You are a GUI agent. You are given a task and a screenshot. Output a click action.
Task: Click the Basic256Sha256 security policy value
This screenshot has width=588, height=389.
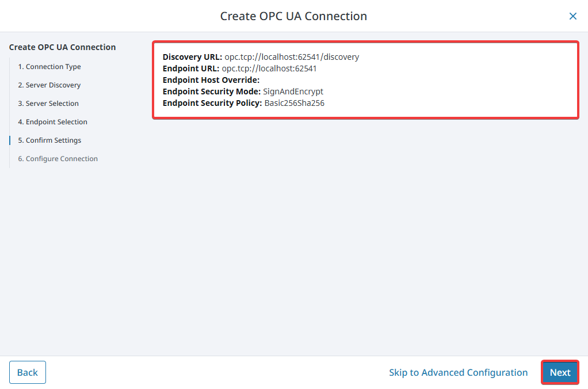(295, 103)
